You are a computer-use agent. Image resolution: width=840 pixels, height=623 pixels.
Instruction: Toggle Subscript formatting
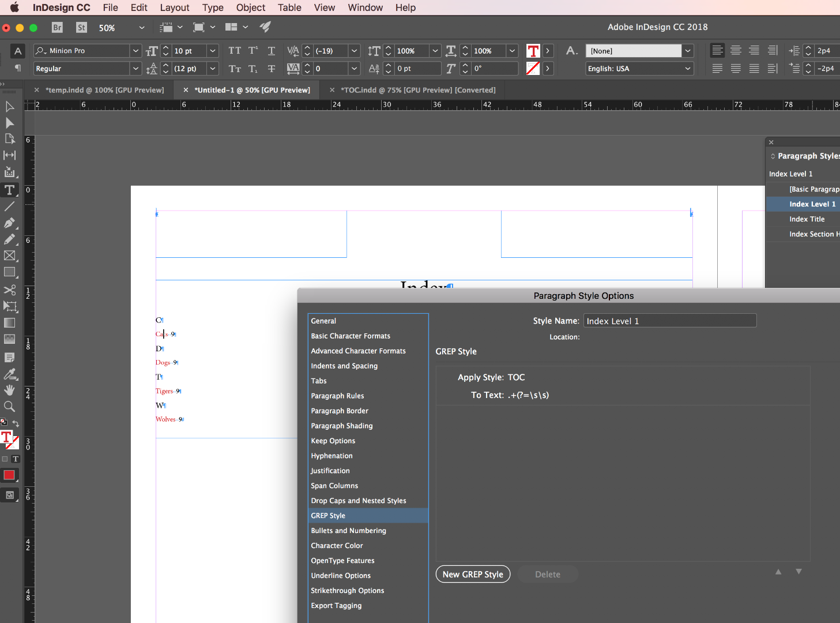tap(253, 69)
